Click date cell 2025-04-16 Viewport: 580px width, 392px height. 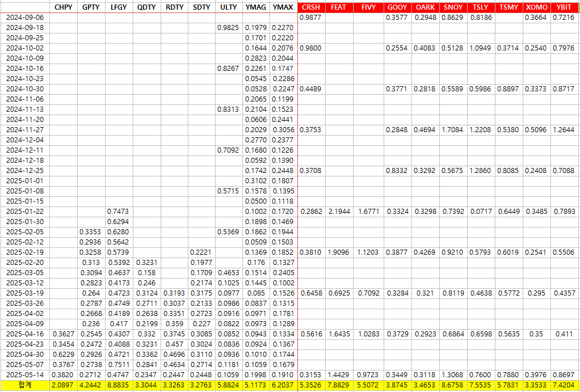(25, 334)
